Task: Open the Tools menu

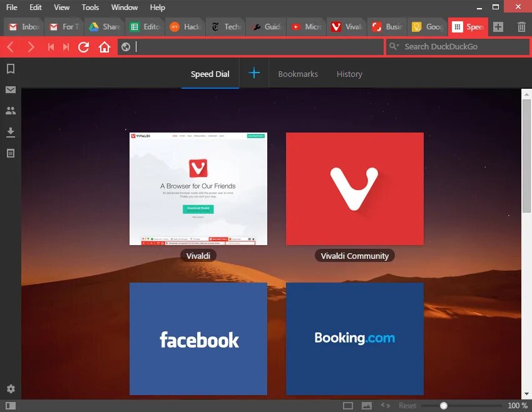Action: point(90,7)
